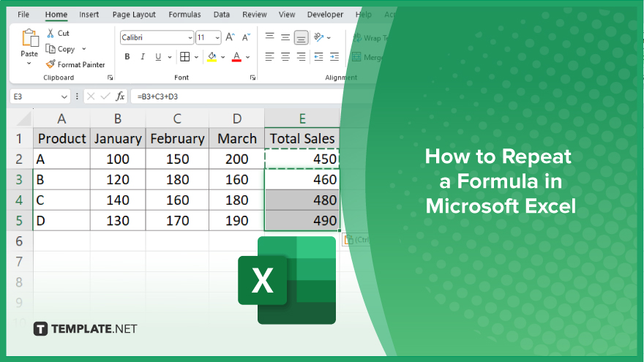Screen dimensions: 644x362
Task: Toggle Bottom Align button
Action: (x=301, y=38)
